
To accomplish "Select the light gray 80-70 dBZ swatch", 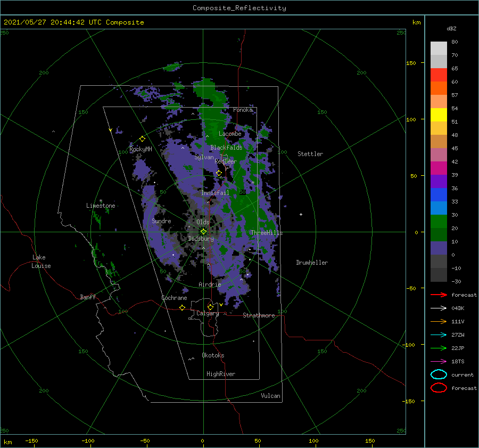I will (x=439, y=48).
